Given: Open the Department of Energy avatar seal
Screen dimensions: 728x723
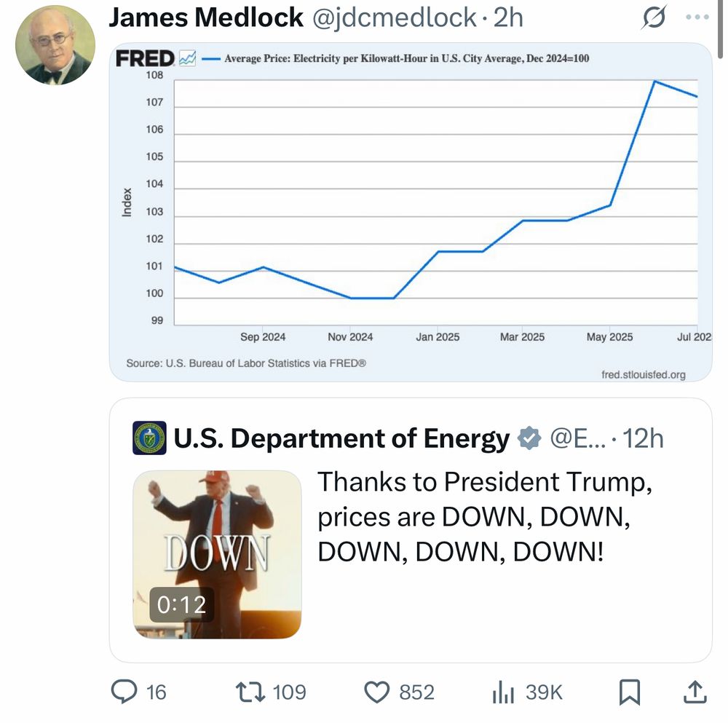Looking at the screenshot, I should pyautogui.click(x=149, y=438).
